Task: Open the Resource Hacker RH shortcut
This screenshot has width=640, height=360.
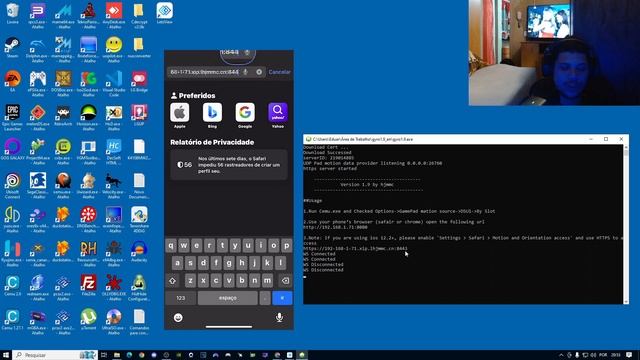Action: pyautogui.click(x=88, y=253)
